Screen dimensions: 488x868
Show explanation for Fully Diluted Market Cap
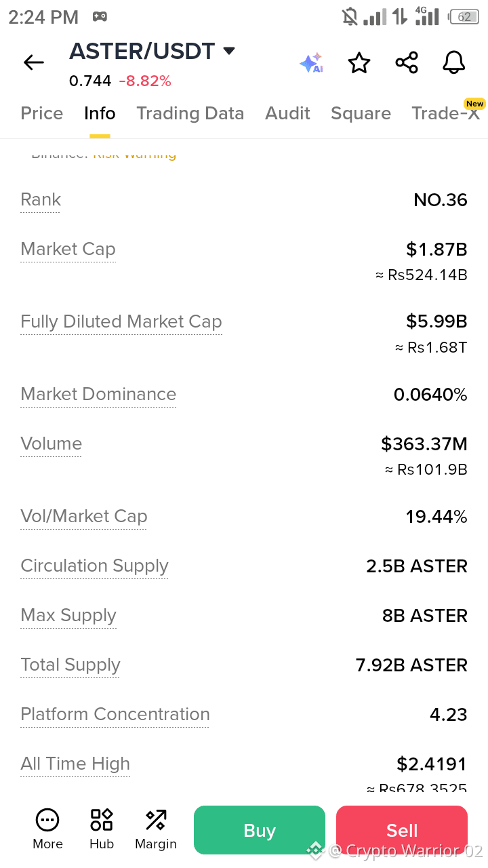121,321
